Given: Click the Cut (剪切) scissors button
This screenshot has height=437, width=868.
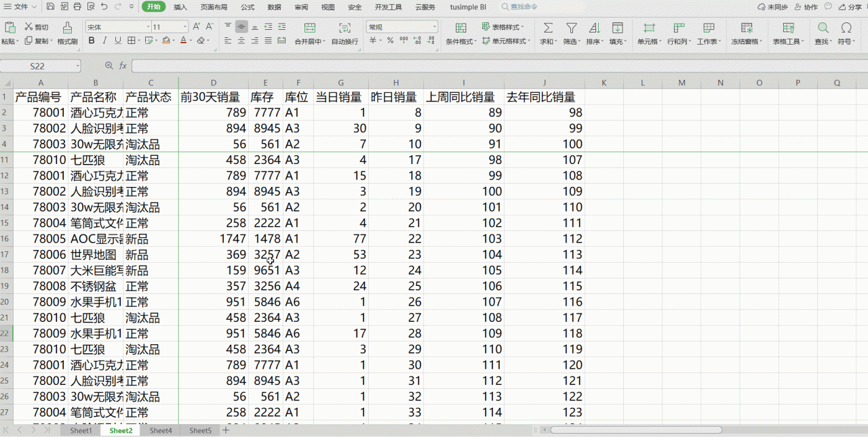Looking at the screenshot, I should coord(37,27).
